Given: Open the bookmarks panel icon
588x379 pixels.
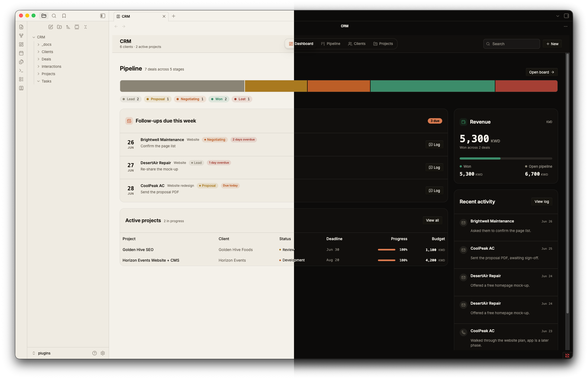Looking at the screenshot, I should [x=64, y=16].
